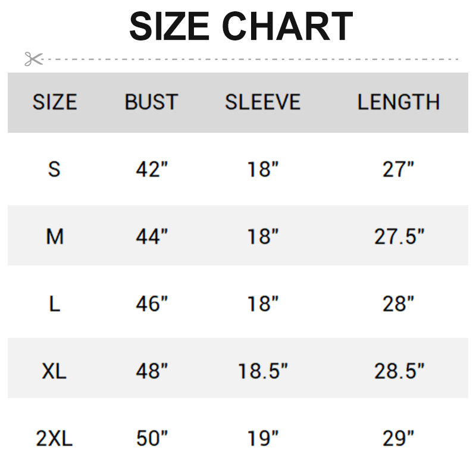The width and height of the screenshot is (476, 476).
Task: Click the 18.5" sleeve measurement
Action: pos(263,372)
